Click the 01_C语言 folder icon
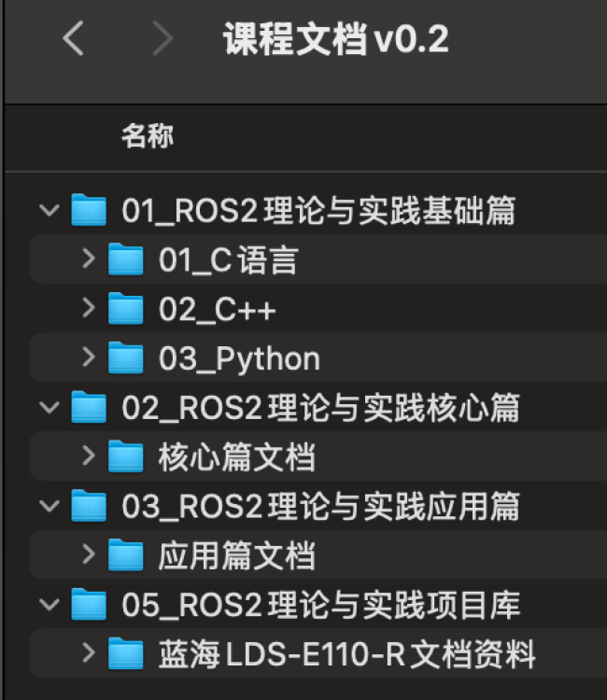This screenshot has height=700, width=607. point(125,259)
